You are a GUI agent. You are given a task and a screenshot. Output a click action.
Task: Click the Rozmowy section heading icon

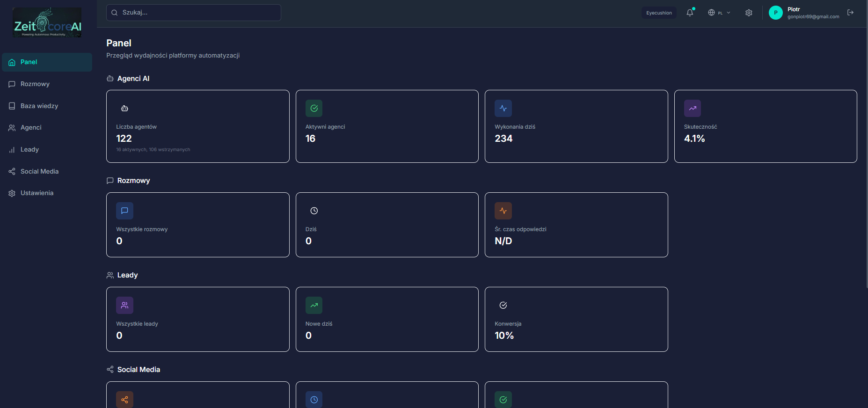coord(110,181)
